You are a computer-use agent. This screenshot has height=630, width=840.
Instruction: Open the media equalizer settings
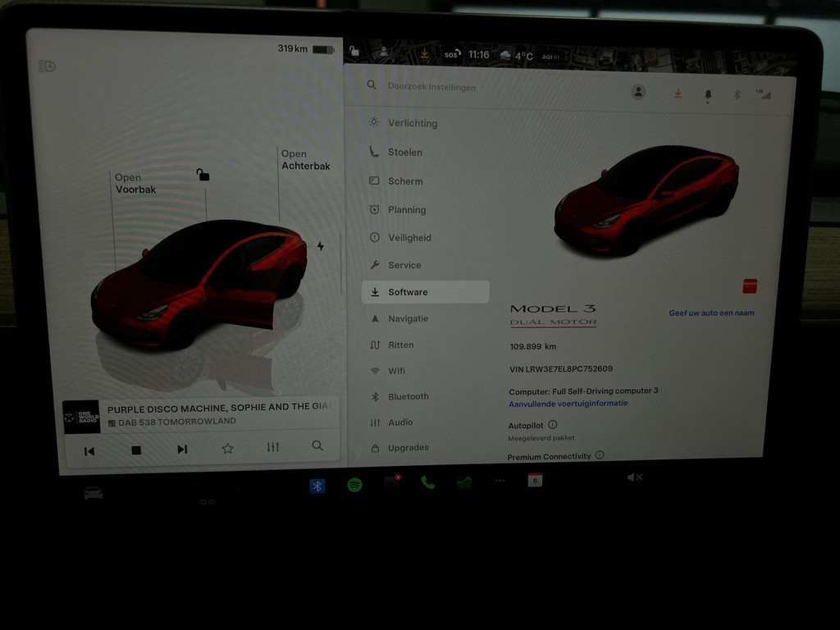[x=273, y=447]
